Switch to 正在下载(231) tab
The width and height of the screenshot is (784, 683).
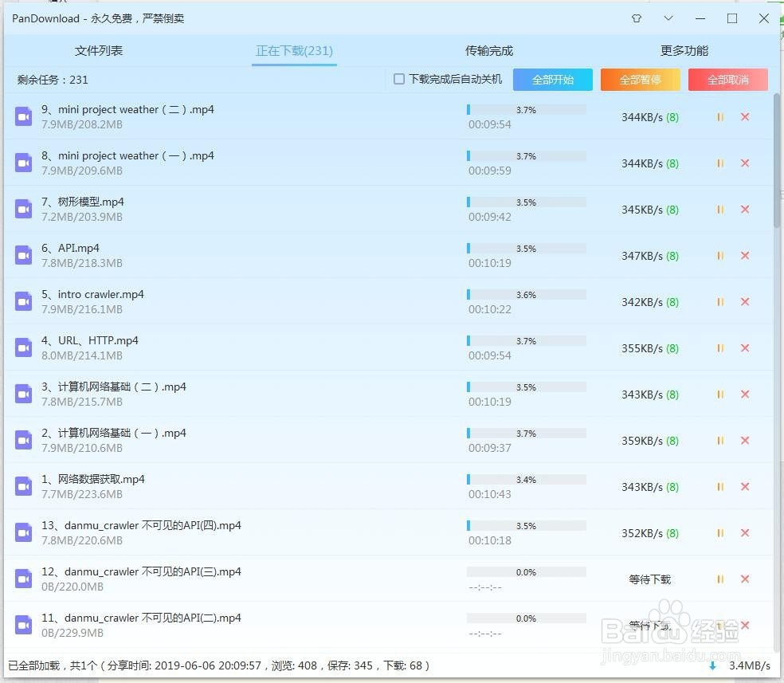[x=295, y=50]
